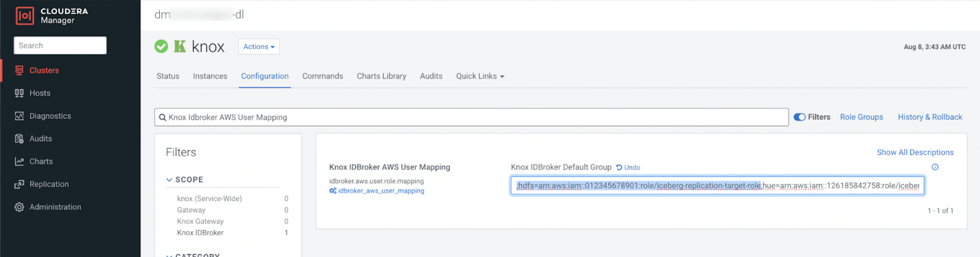
Task: Switch to the Status tab
Action: click(168, 76)
